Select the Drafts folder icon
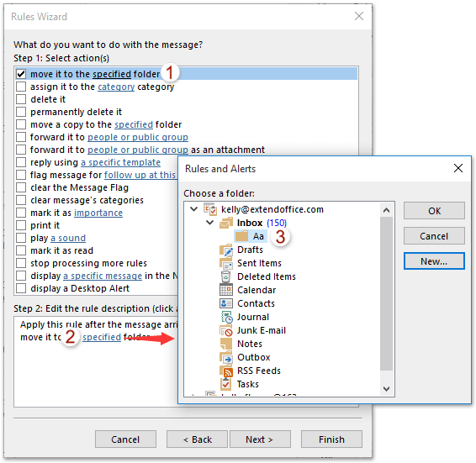Screen dimensions: 476x463 (x=226, y=250)
